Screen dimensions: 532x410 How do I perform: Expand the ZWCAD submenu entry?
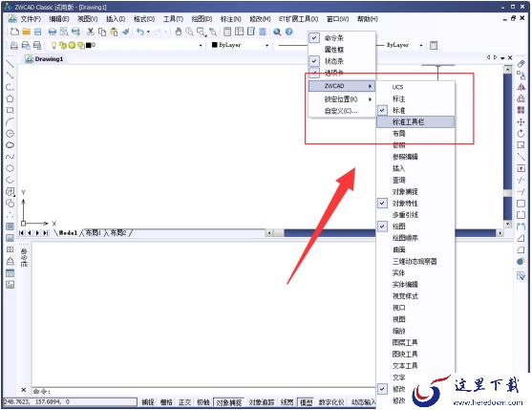click(x=342, y=86)
